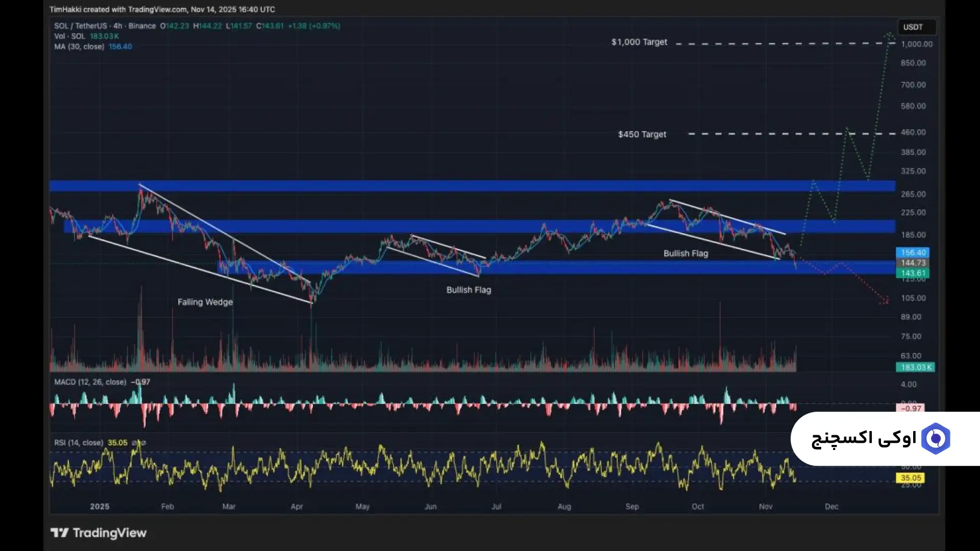Click the TradingView wordmark text
The width and height of the screenshot is (980, 551).
[x=109, y=533]
